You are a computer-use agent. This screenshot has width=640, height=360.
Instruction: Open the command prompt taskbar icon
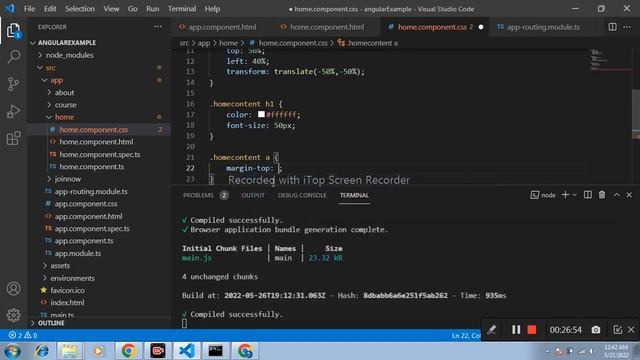pos(216,351)
